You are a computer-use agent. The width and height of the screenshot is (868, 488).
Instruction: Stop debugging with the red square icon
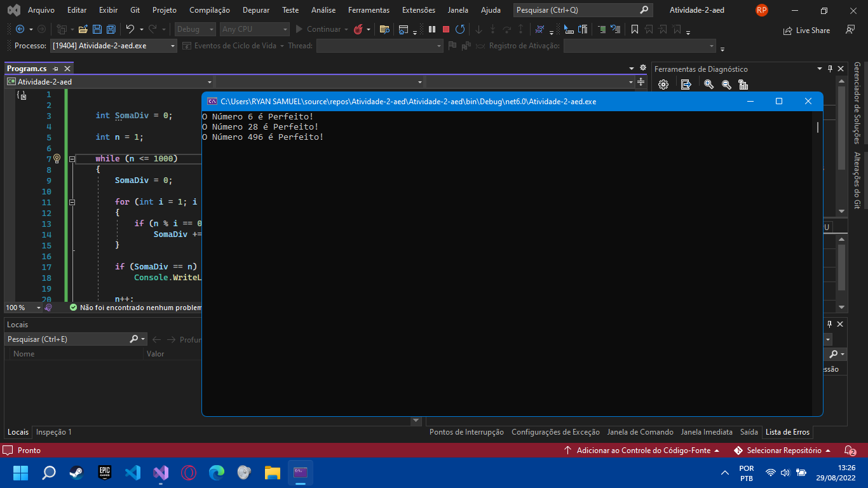tap(445, 29)
